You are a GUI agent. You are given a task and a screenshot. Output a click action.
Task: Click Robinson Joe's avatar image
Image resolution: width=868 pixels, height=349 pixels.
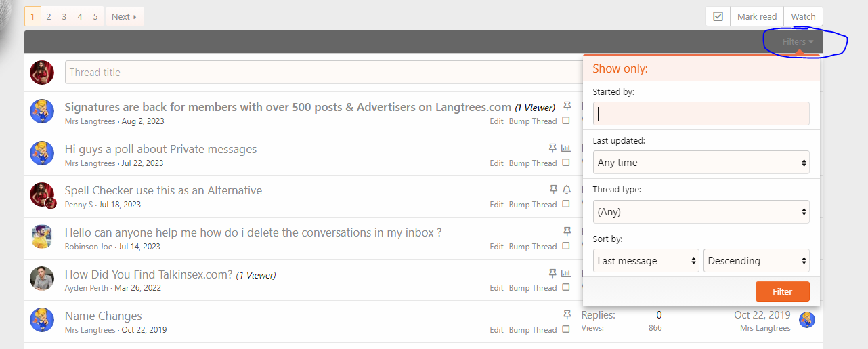(x=42, y=237)
